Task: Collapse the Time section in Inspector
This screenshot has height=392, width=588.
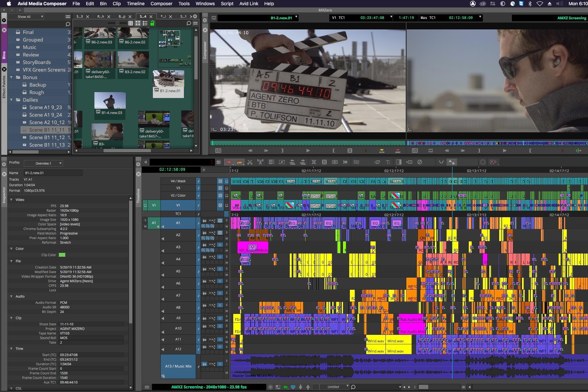Action: [11, 349]
